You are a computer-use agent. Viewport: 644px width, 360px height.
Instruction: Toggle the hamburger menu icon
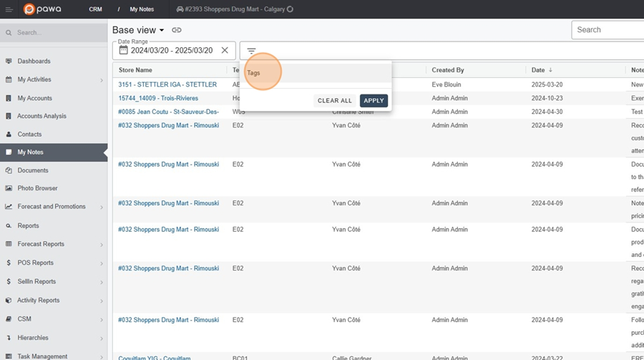(9, 9)
